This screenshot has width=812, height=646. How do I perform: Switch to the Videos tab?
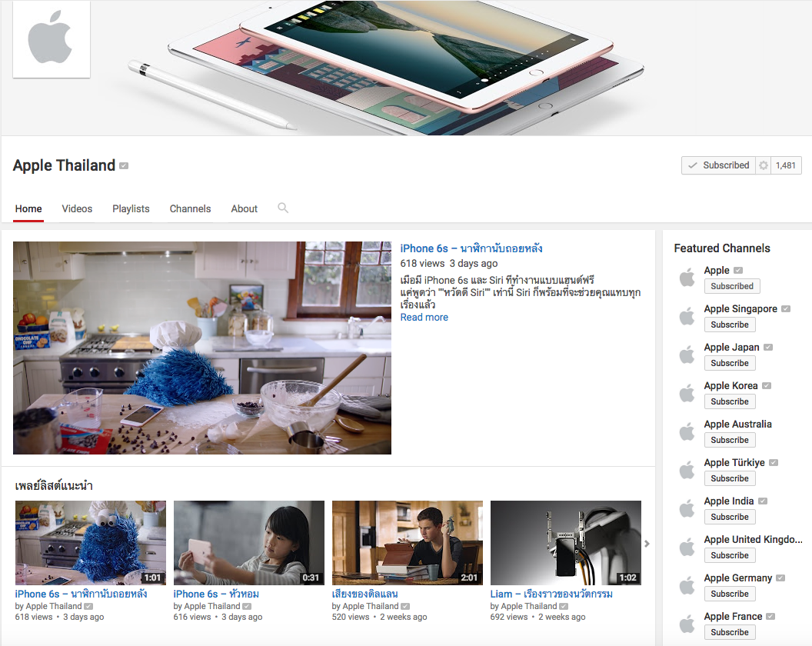point(77,208)
